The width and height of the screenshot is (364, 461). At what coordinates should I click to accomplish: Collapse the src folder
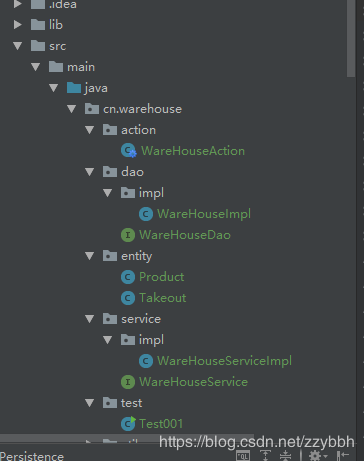(18, 46)
